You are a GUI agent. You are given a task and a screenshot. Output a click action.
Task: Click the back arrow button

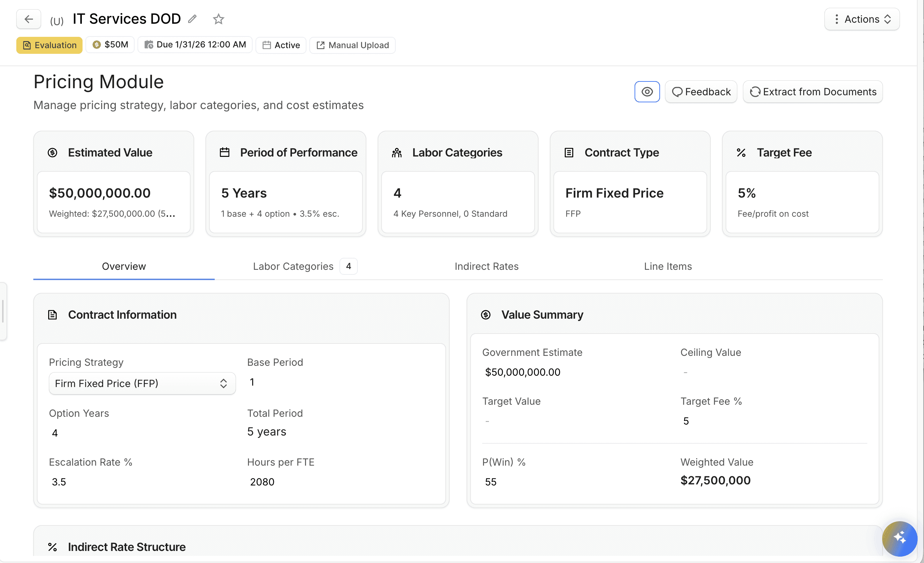[28, 19]
